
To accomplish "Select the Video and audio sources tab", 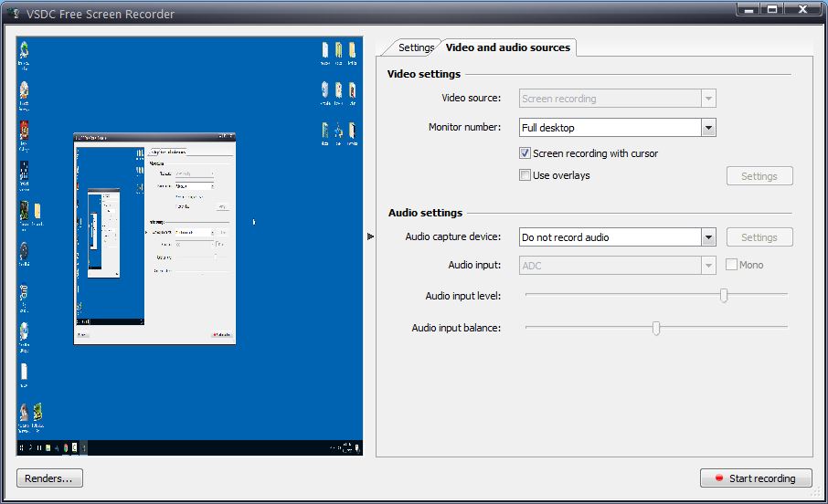I will click(x=508, y=47).
